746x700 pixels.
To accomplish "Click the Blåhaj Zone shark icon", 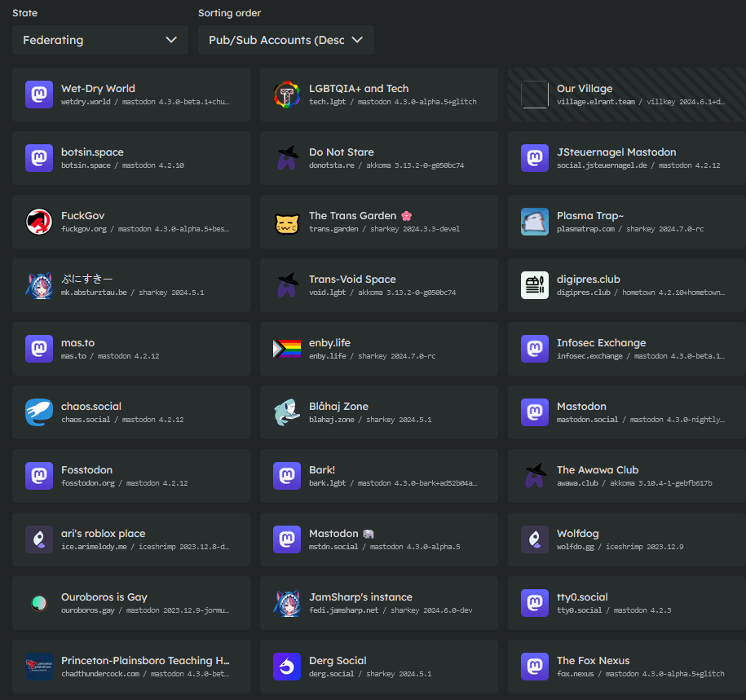I will pos(287,412).
